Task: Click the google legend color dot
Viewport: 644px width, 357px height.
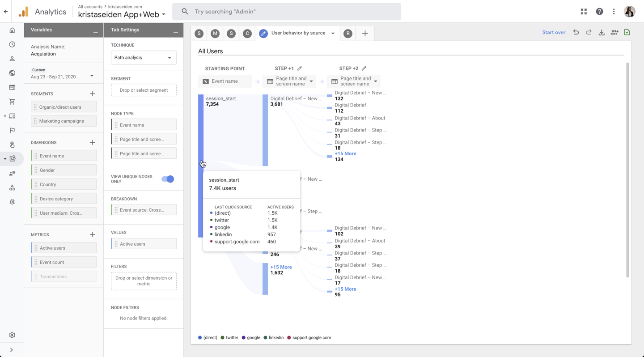Action: pos(244,338)
